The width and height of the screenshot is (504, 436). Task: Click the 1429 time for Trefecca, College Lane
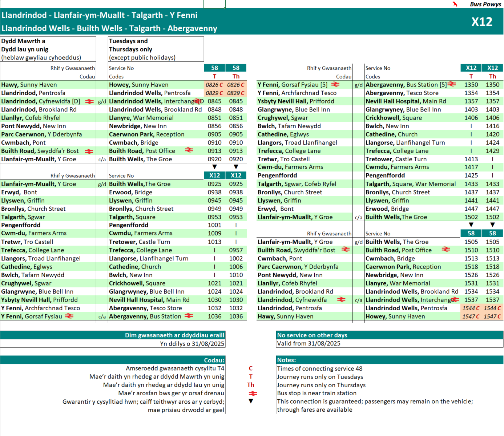[x=492, y=151]
